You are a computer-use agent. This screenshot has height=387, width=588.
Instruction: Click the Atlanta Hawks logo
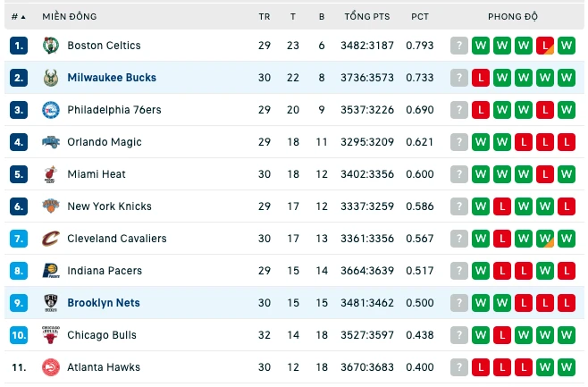click(51, 367)
